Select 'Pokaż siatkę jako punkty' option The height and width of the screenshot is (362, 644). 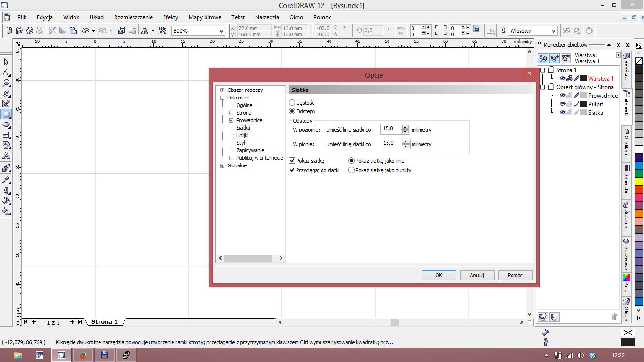351,170
